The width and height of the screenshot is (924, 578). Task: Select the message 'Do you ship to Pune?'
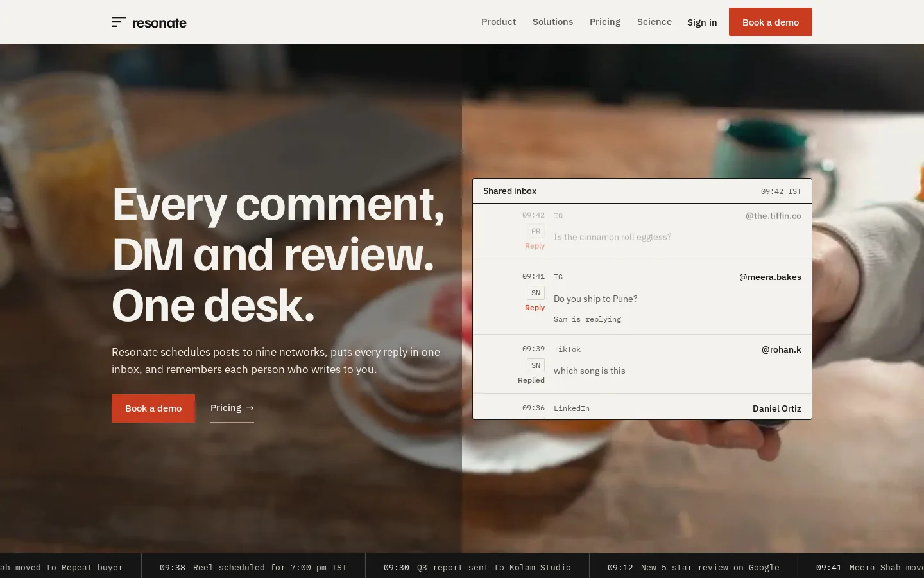595,299
